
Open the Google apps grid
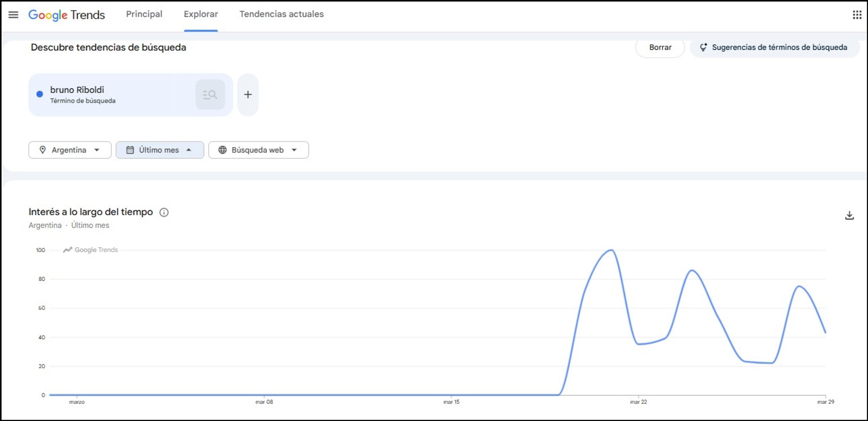(857, 15)
